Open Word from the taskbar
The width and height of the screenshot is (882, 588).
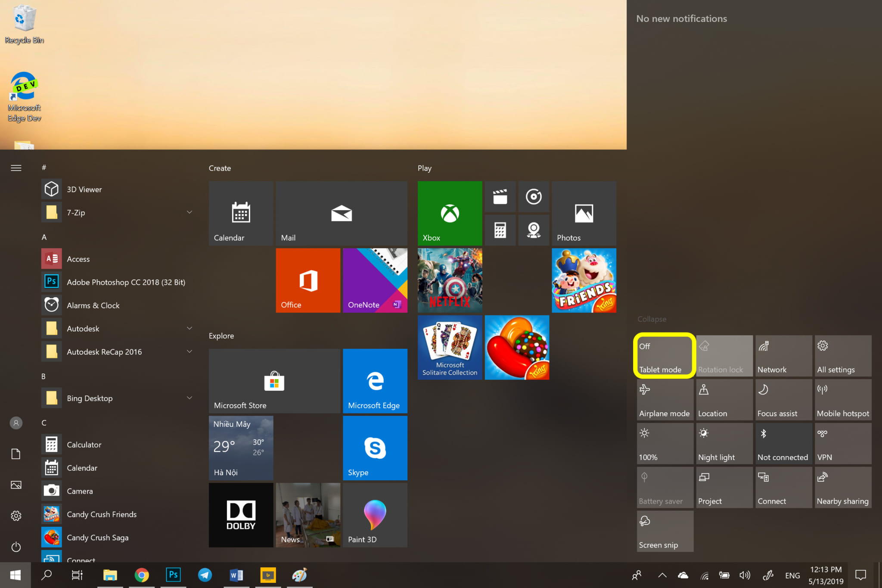pos(236,575)
